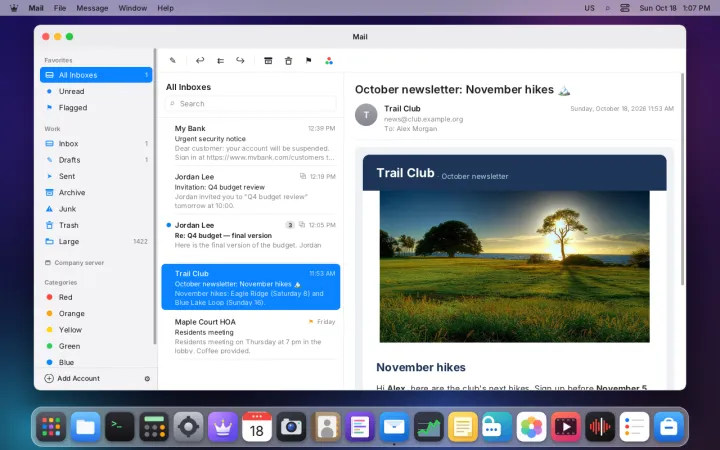Open the Mail menu in menu bar
The image size is (720, 450).
(36, 8)
